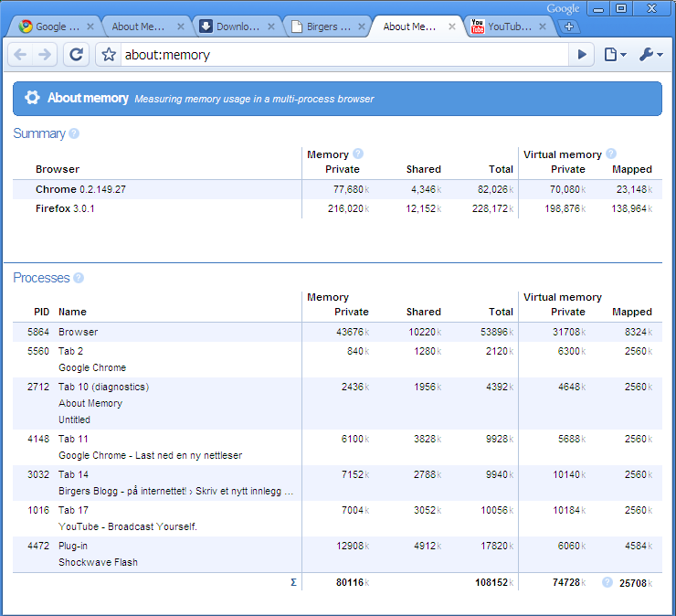Open the Downloads tab
Screen dimensions: 676x616
click(232, 27)
